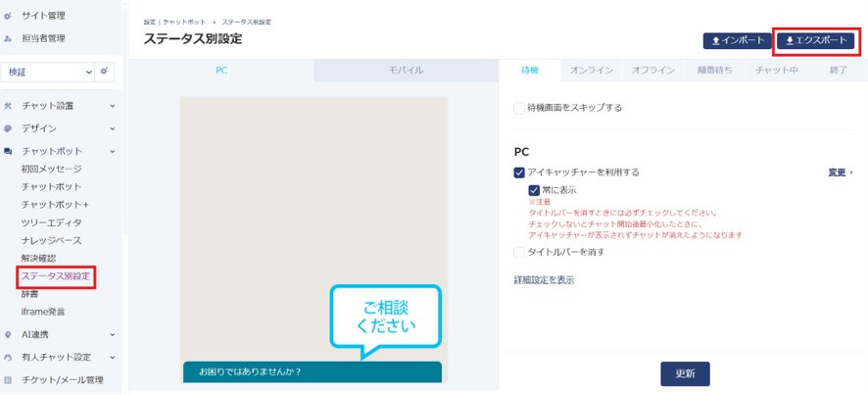Click the AI連携 bulb icon
Screen dimensions: 868x395
coord(8,334)
